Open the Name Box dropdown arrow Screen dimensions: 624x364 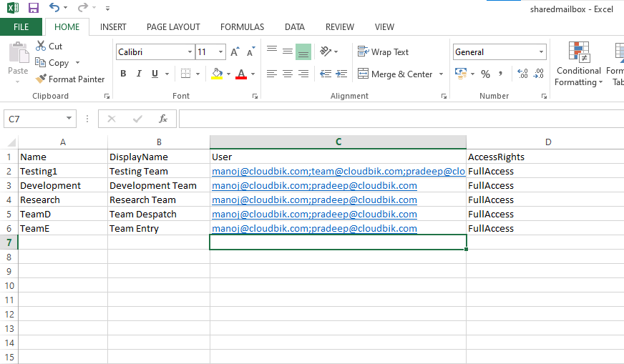[x=69, y=119]
